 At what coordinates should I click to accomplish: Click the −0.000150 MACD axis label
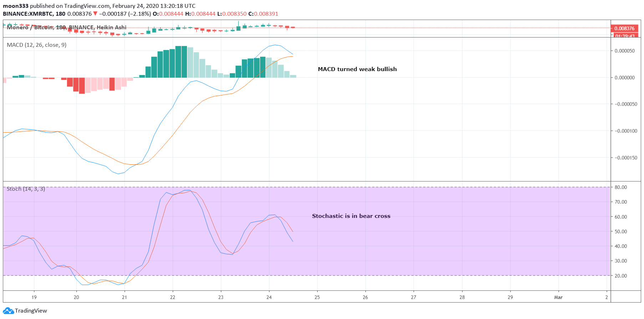click(x=626, y=158)
